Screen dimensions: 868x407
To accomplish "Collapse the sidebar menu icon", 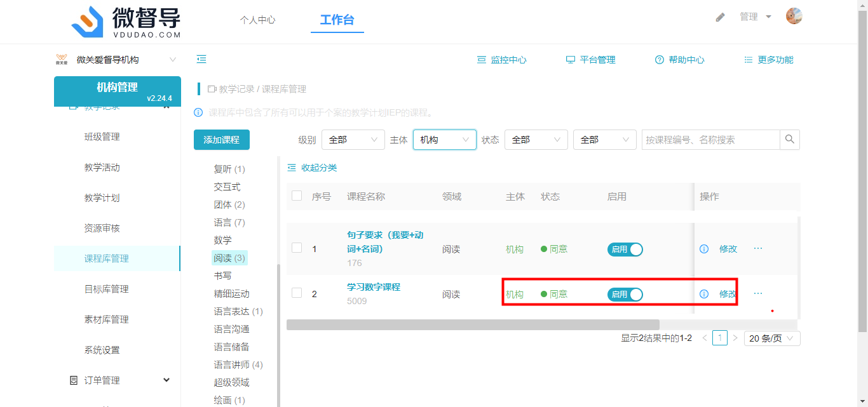I will [x=201, y=59].
